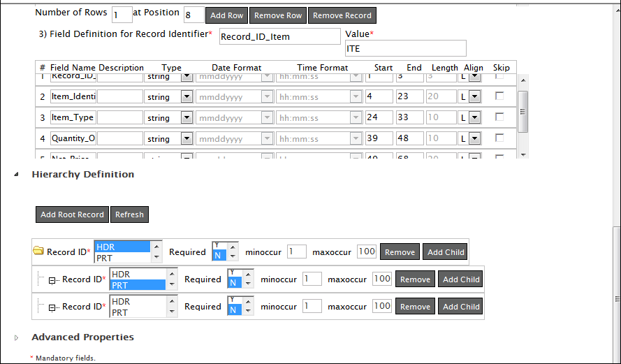Enable Skip checkbox for Item_Type row

499,117
